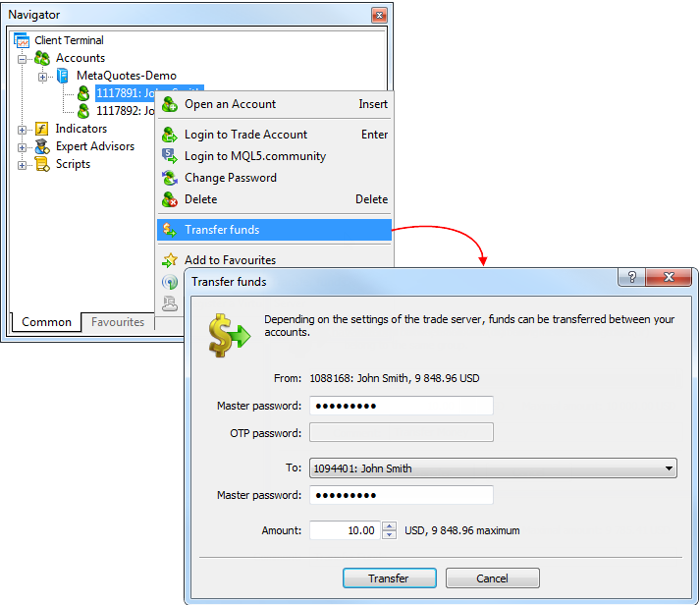Viewport: 700px width, 605px height.
Task: Collapse the Accounts tree node
Action: click(x=22, y=59)
